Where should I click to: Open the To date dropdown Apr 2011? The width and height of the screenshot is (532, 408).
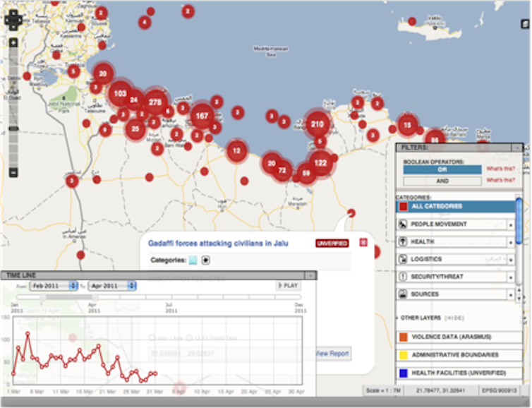(112, 286)
